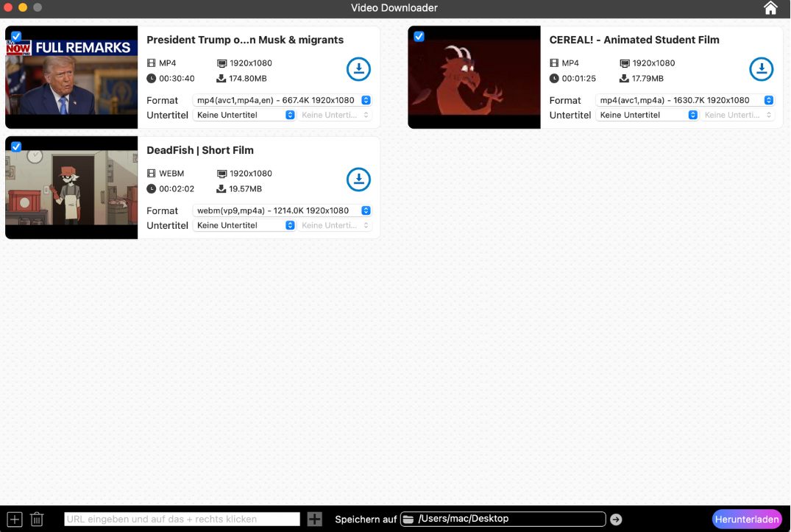
Task: Click the plus icon next to URL field
Action: click(x=314, y=519)
